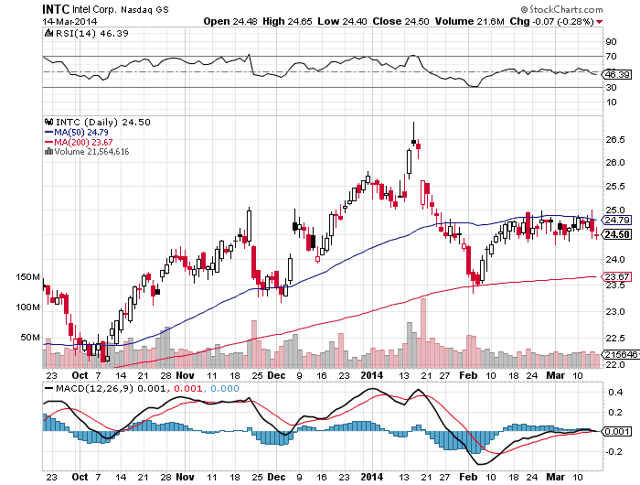640x485 pixels.
Task: Click the 'Volume 21,564,616' legend entry
Action: [x=91, y=152]
